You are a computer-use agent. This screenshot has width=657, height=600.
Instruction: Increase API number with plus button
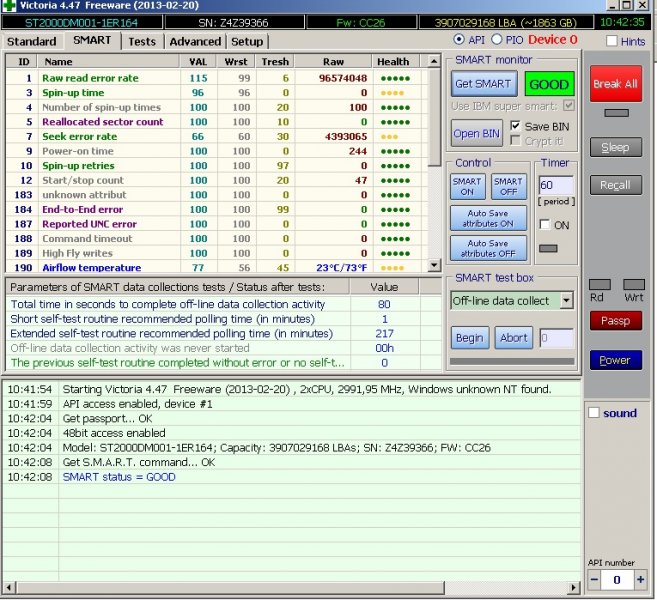[x=641, y=580]
